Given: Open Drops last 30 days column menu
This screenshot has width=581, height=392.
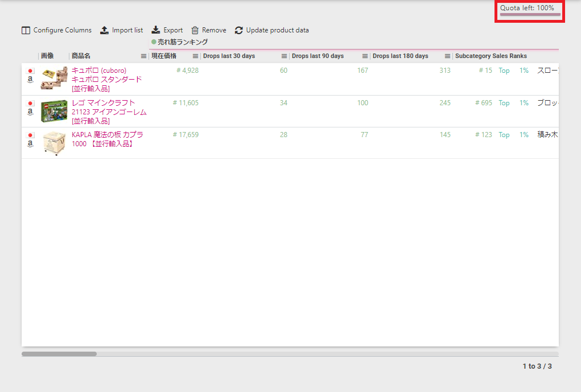Looking at the screenshot, I should [284, 56].
